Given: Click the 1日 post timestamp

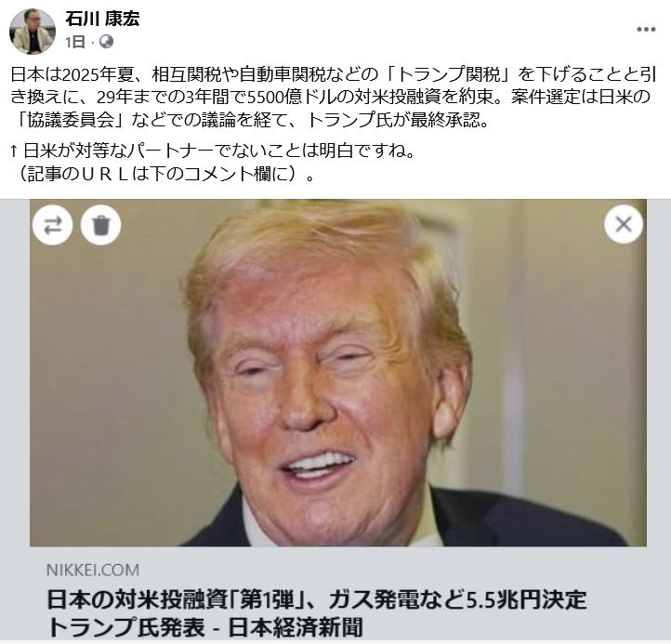Looking at the screenshot, I should point(75,42).
